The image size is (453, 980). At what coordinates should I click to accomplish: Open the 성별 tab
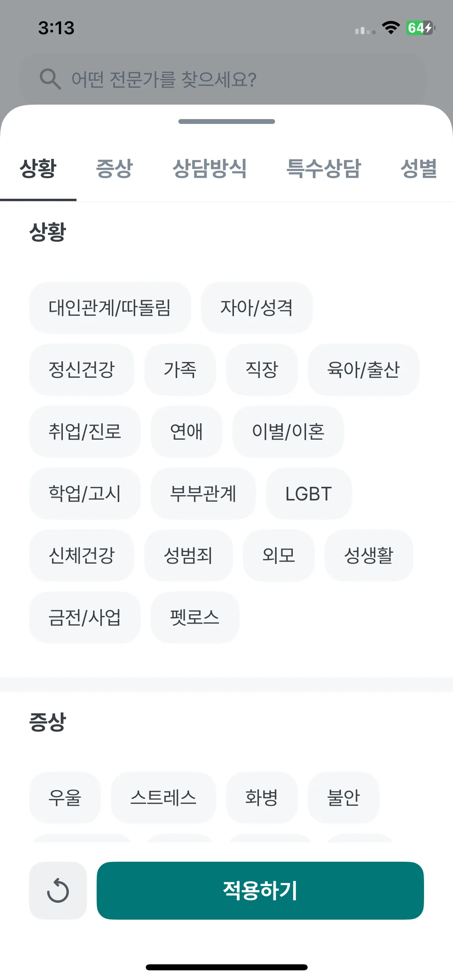[x=419, y=168]
